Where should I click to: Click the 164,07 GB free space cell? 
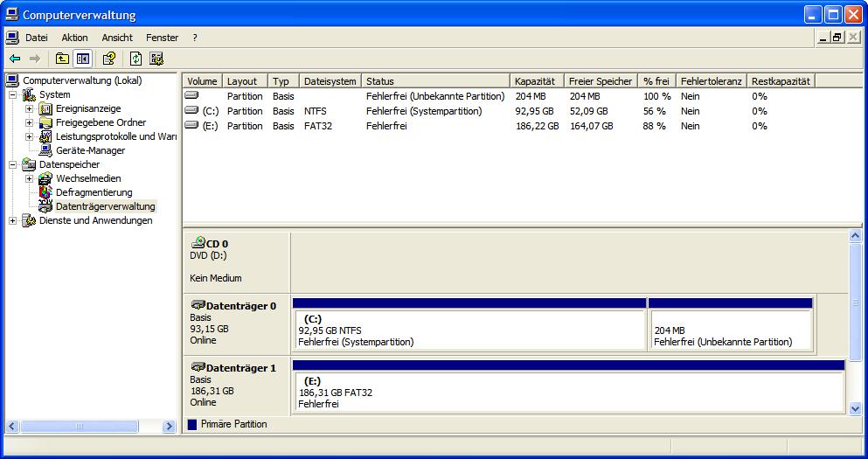click(x=592, y=126)
